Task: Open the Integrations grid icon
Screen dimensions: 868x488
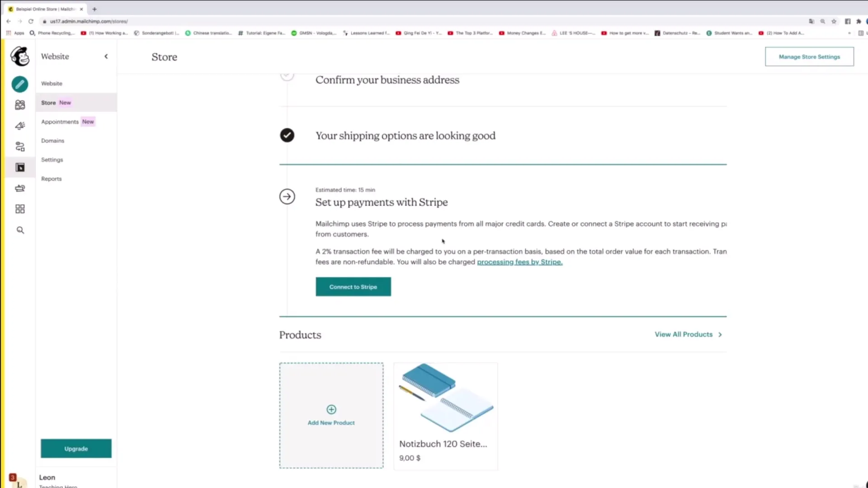Action: (20, 209)
